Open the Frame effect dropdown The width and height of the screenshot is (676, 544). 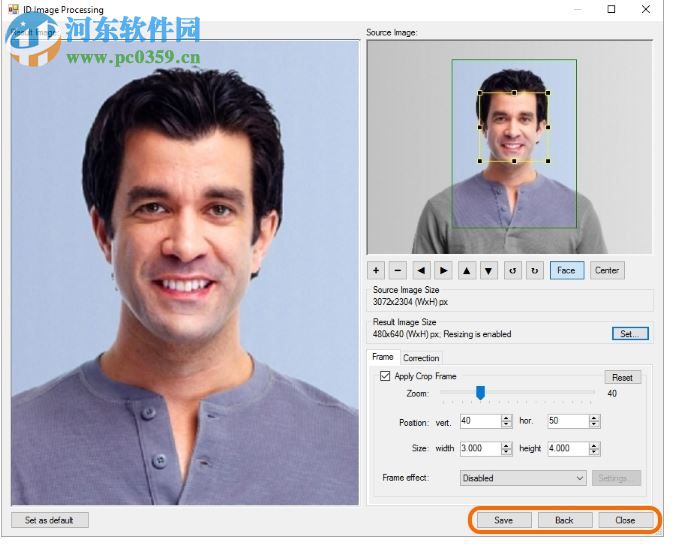(x=523, y=478)
